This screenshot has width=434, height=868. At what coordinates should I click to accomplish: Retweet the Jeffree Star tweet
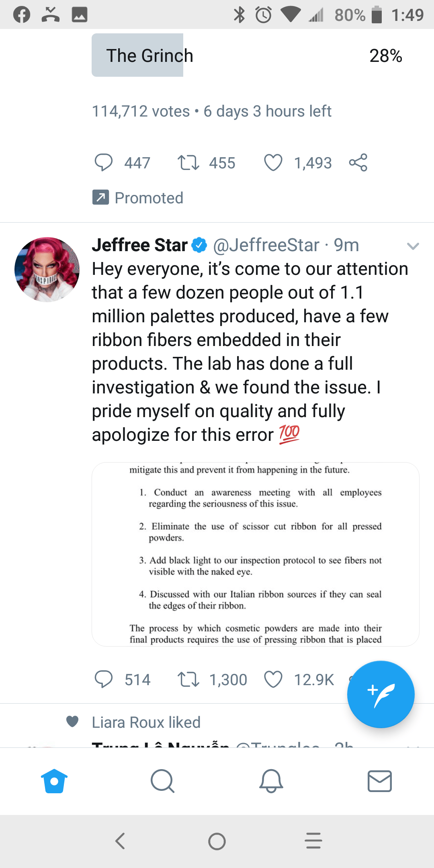(188, 680)
